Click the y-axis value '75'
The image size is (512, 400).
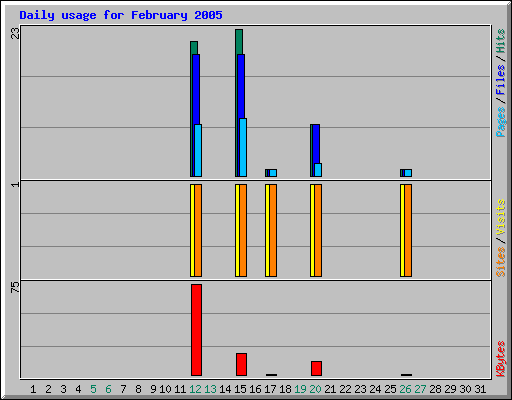point(15,288)
